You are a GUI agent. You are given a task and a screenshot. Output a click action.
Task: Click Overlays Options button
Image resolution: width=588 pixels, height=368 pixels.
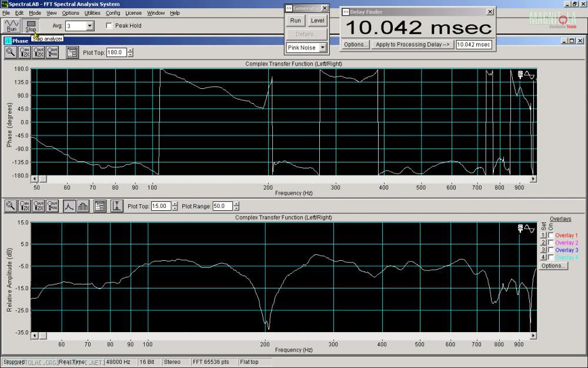point(553,266)
